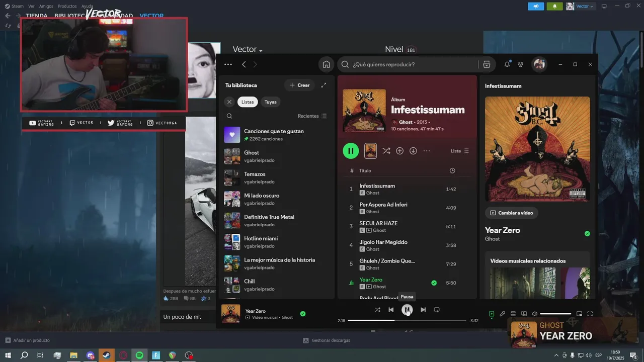Play SECULAR HAZE track row
Image resolution: width=644 pixels, height=362 pixels.
point(407,227)
